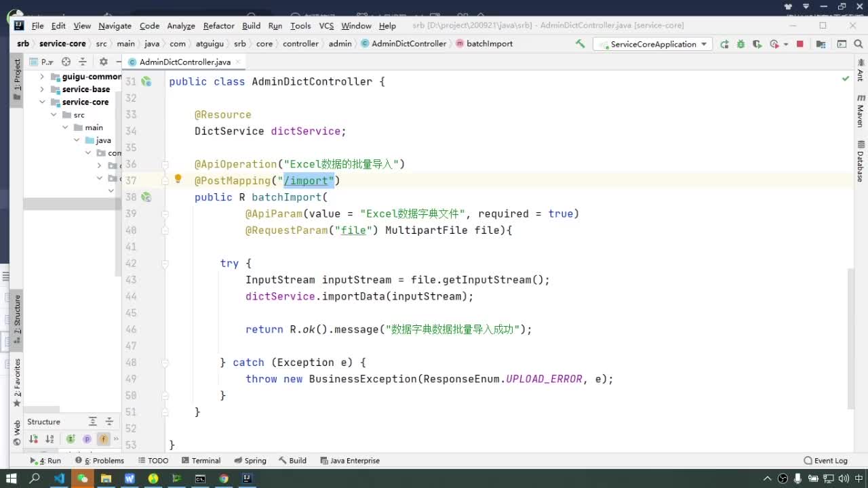Collapse all in Structure panel
868x488 pixels.
pyautogui.click(x=109, y=422)
